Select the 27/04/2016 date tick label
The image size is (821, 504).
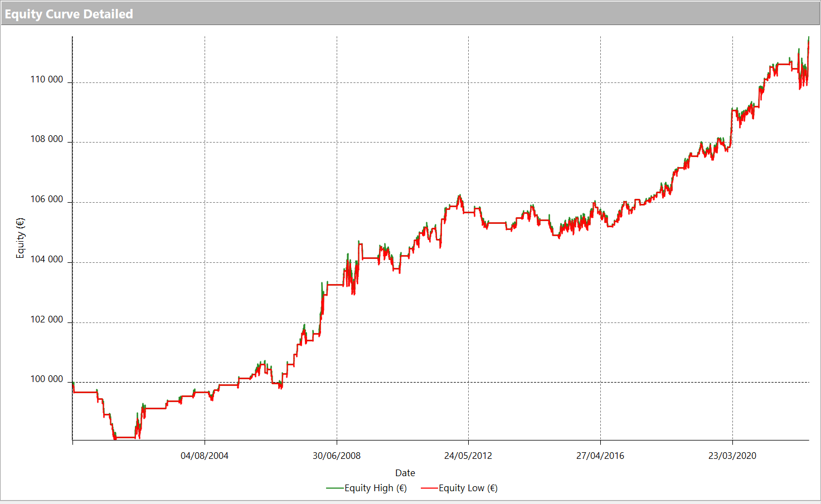click(600, 456)
